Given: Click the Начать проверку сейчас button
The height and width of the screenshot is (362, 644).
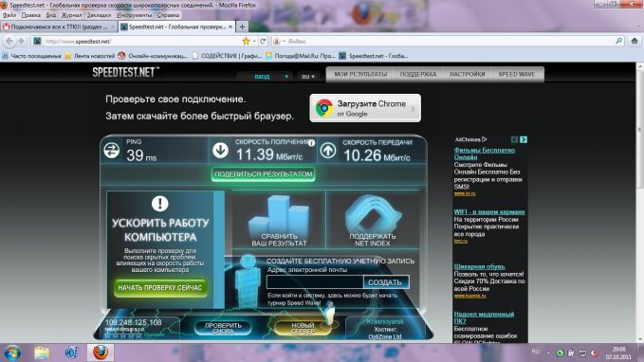Looking at the screenshot, I should click(x=160, y=288).
